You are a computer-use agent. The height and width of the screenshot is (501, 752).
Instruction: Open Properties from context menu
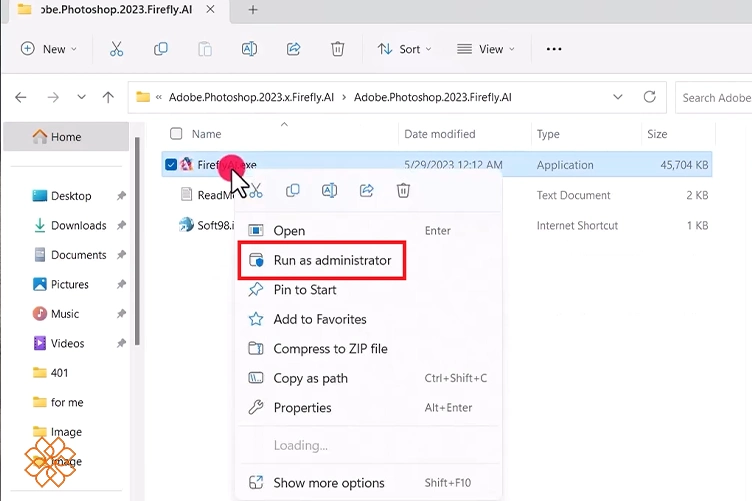[x=369, y=408]
